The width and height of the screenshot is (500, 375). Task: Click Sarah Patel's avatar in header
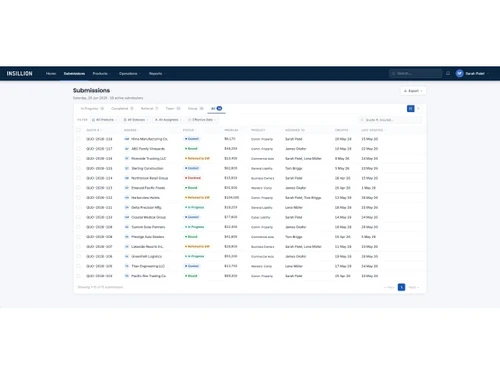459,73
